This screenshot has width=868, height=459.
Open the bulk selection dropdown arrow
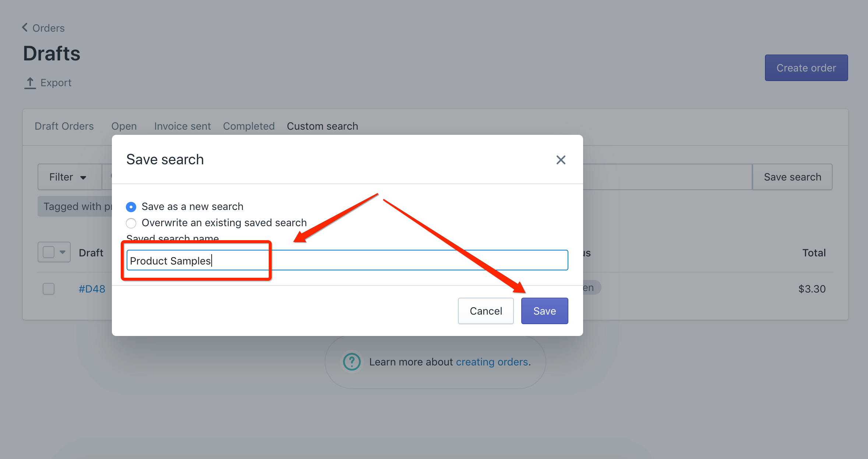[x=63, y=252]
